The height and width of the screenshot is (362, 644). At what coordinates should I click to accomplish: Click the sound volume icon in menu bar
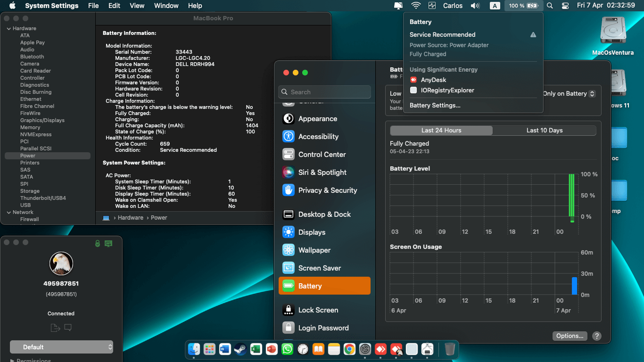(475, 6)
